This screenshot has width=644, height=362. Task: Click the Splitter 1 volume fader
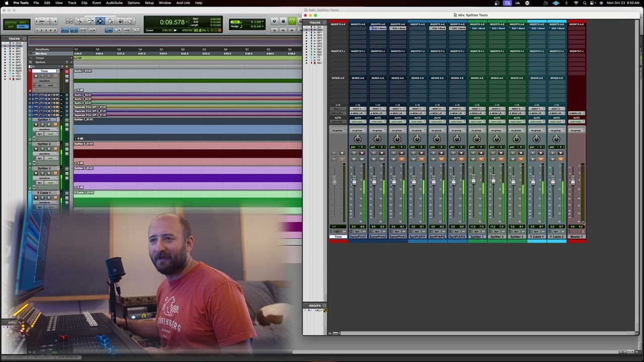473,178
